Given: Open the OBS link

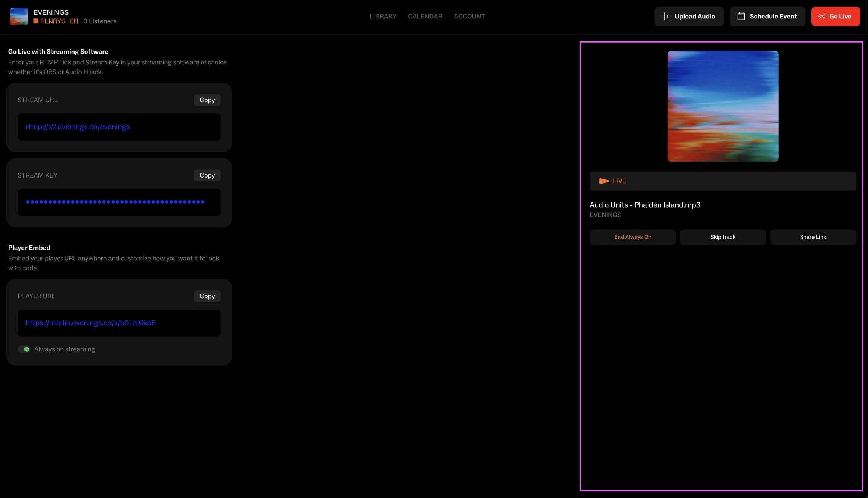Looking at the screenshot, I should (x=50, y=72).
